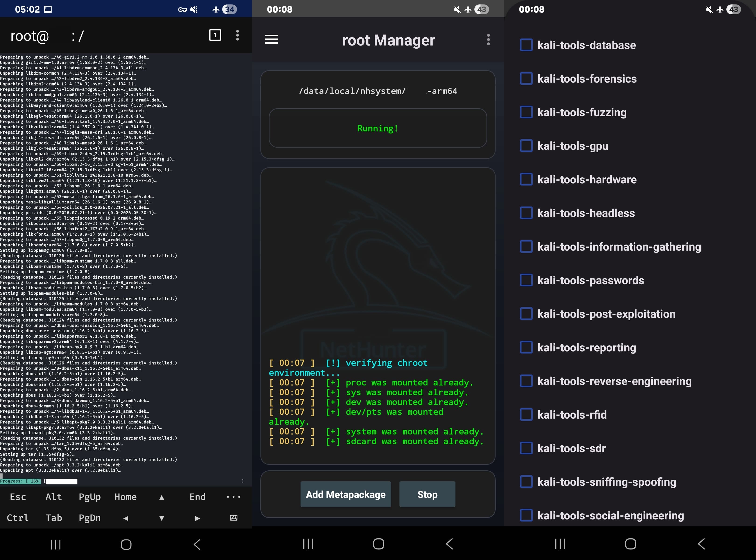Open the hamburger menu in root Manager
This screenshot has height=560, width=756.
pos(272,39)
